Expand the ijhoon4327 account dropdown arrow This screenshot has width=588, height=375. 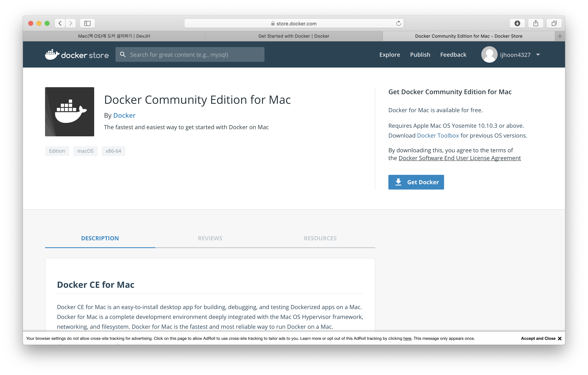point(538,55)
